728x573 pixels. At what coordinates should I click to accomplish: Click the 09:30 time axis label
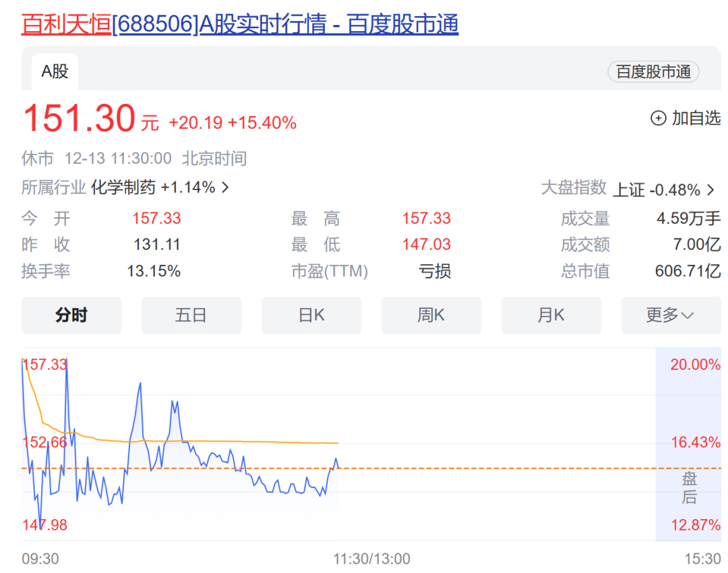[40, 559]
